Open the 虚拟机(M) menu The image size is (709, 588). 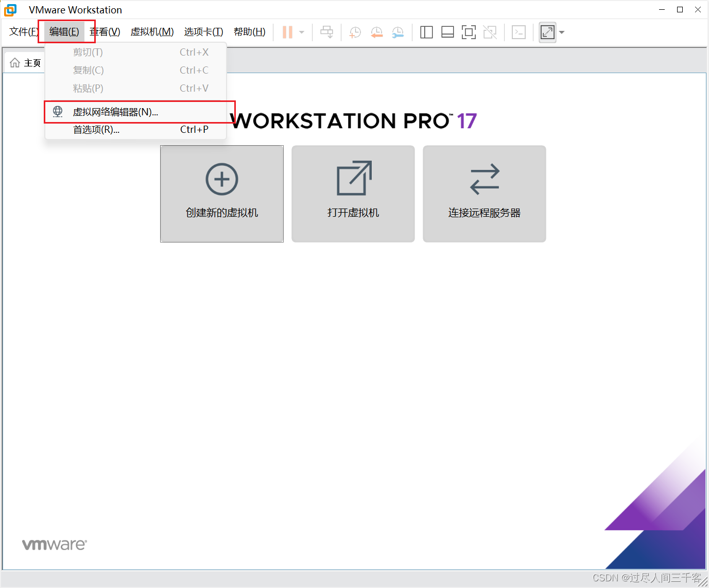[x=152, y=32]
